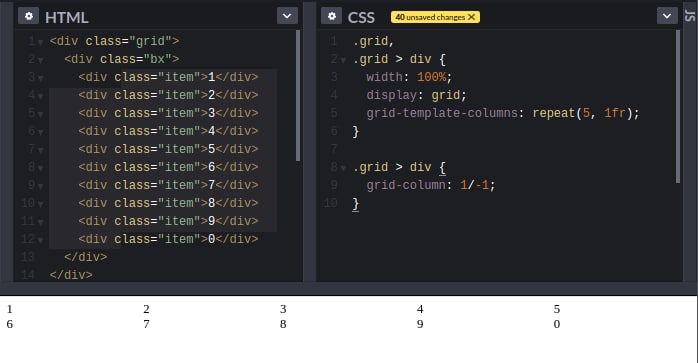Toggle fold arrow on HTML line 12
Image resolution: width=698 pixels, height=363 pixels.
[x=41, y=240]
